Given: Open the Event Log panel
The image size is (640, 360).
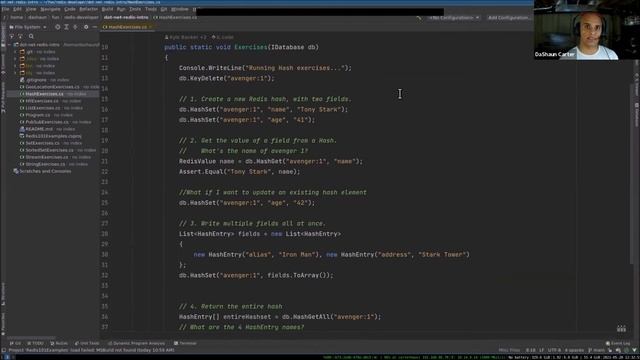Looking at the screenshot, I should click(x=618, y=343).
